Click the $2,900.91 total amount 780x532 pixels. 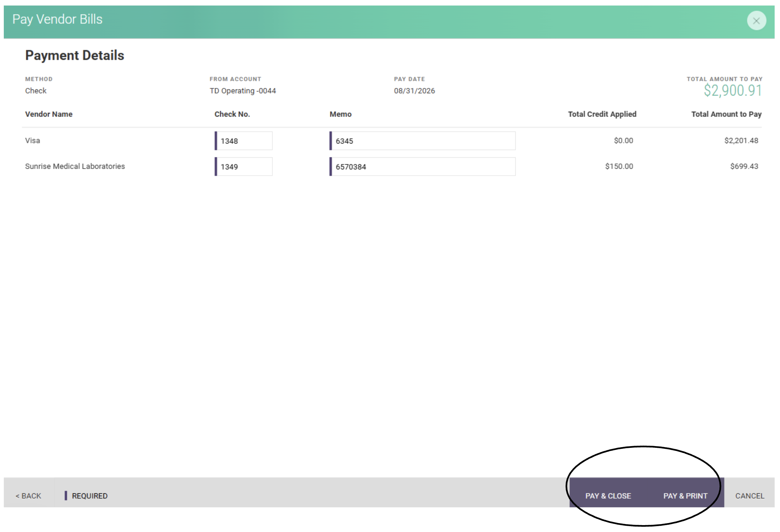733,91
